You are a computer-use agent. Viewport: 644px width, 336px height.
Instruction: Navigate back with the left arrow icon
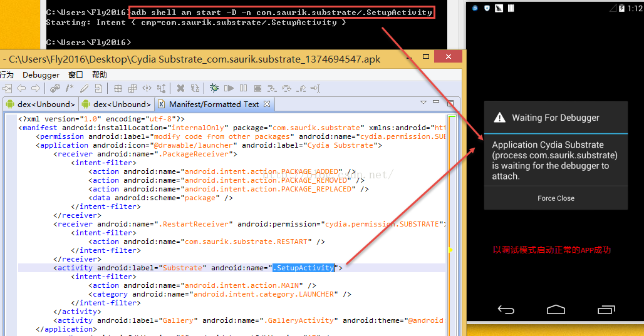point(21,88)
